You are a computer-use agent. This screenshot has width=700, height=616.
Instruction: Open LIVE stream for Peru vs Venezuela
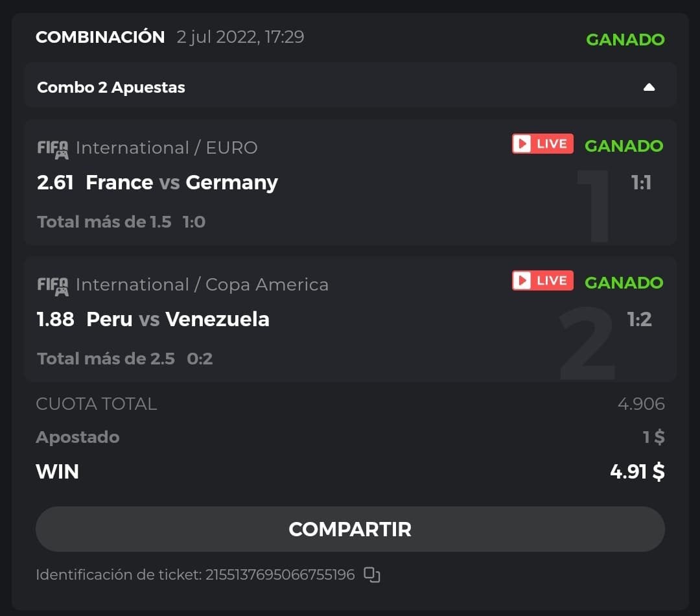pyautogui.click(x=542, y=281)
